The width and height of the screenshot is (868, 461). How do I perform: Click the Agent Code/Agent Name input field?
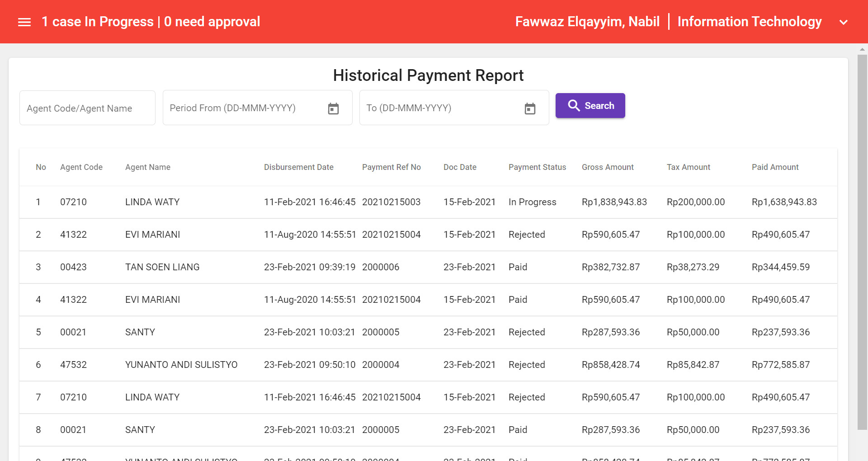87,108
